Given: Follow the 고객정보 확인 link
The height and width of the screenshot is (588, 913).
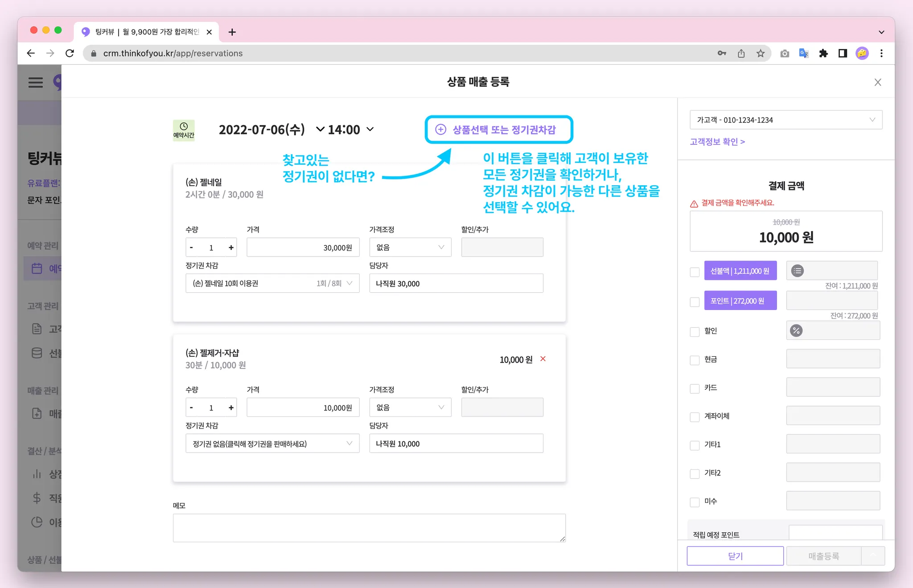Looking at the screenshot, I should coord(717,142).
